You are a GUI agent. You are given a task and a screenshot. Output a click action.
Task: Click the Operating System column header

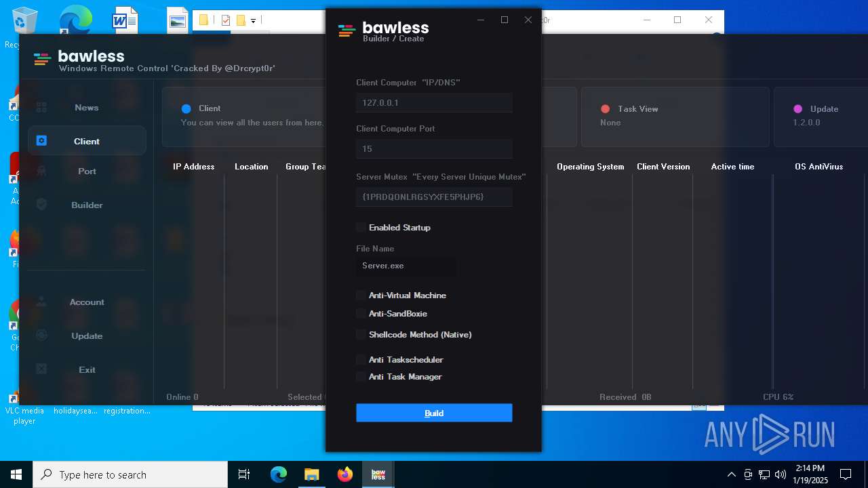coord(590,166)
